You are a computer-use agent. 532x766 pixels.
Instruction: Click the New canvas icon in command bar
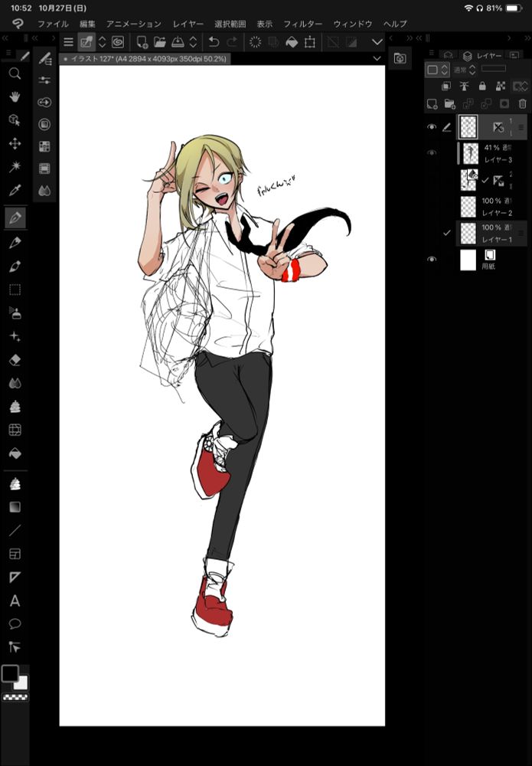click(x=142, y=42)
